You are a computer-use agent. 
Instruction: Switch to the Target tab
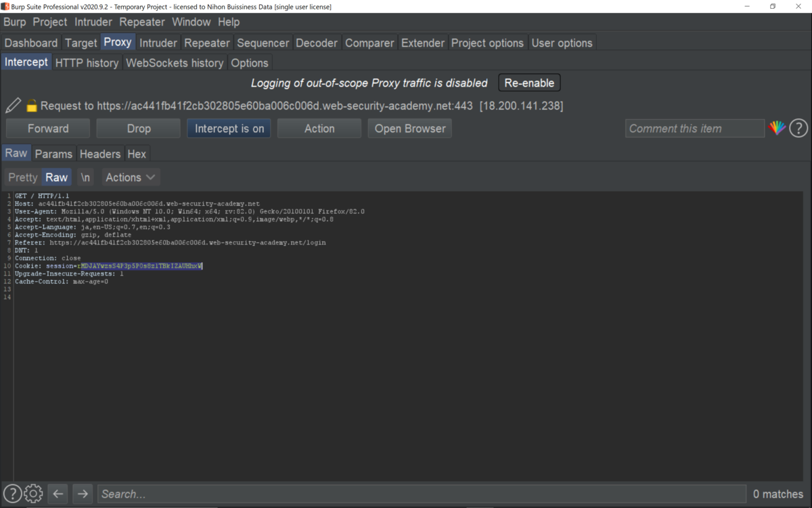coord(81,43)
